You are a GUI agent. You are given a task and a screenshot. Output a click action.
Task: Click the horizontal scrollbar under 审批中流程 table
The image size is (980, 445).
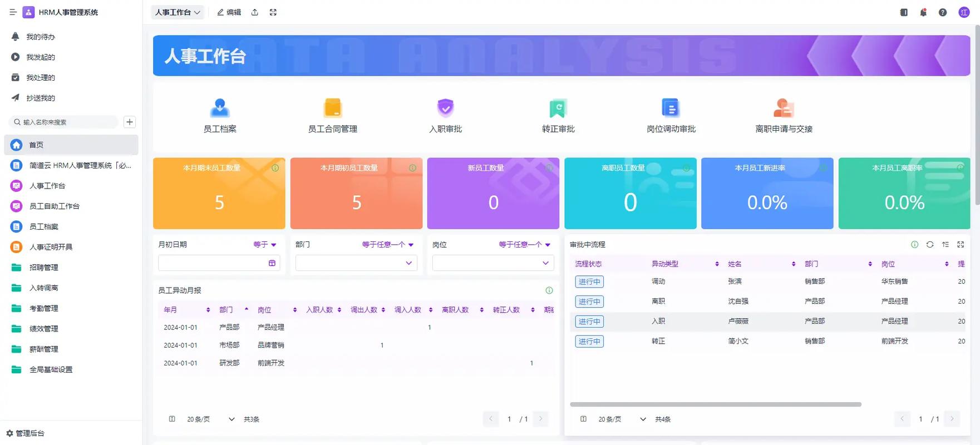(716, 404)
